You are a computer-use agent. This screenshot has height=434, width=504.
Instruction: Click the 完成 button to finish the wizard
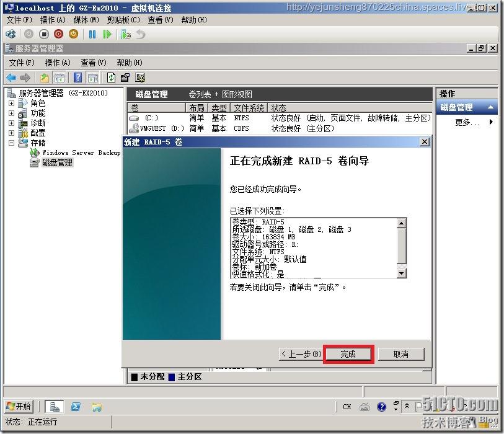[x=347, y=353]
